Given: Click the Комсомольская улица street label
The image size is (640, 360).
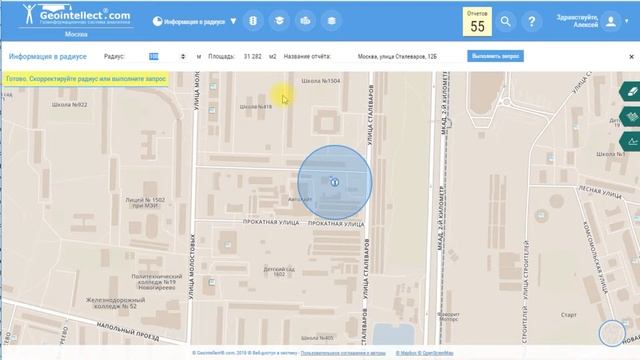Looking at the screenshot, I should point(596,258).
